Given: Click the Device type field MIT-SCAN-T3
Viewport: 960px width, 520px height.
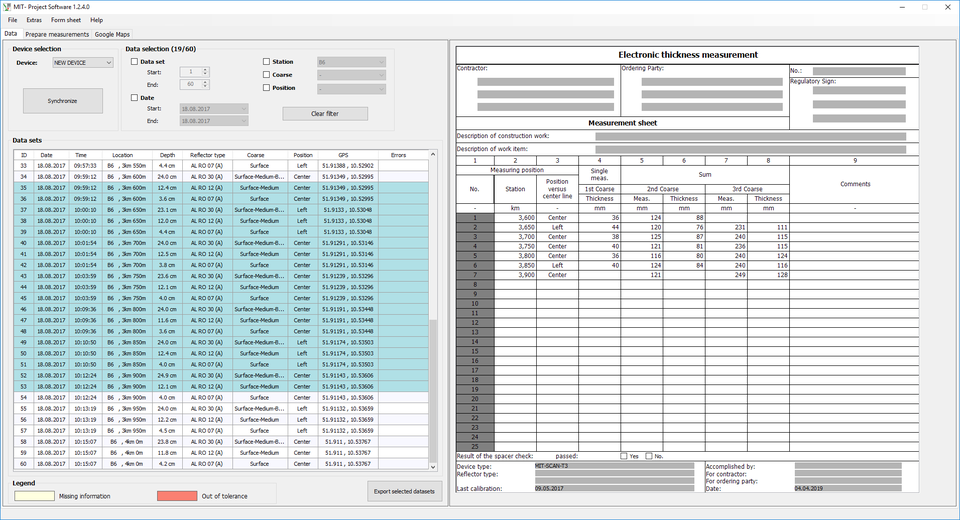Looking at the screenshot, I should 614,466.
